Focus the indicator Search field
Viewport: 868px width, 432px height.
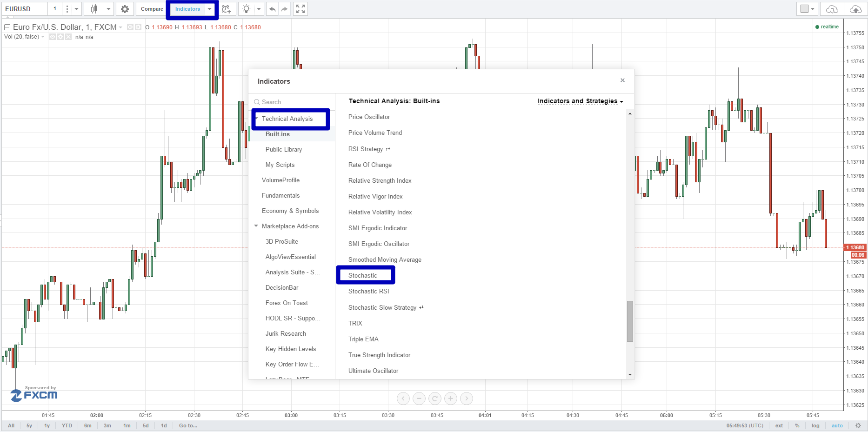[293, 102]
